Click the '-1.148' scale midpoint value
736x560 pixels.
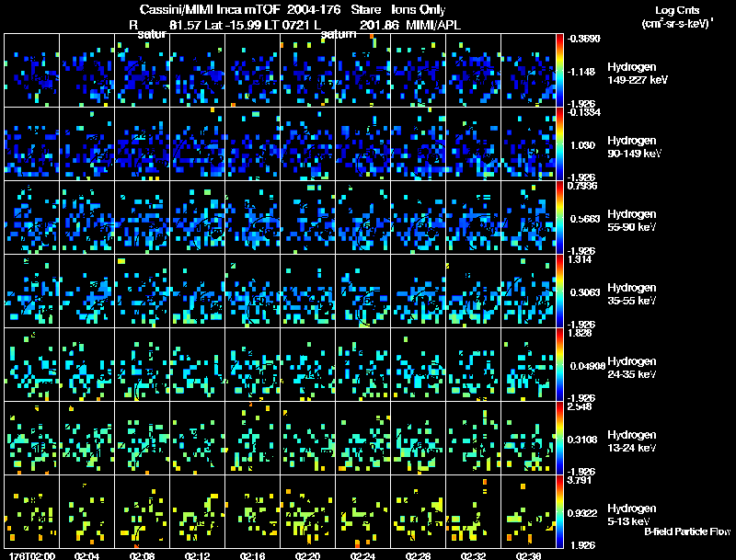(581, 72)
